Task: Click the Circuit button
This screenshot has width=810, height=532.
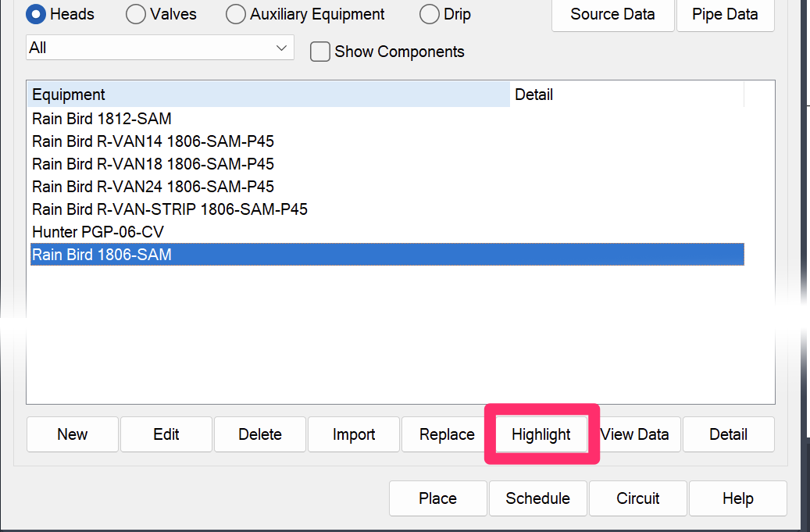Action: click(x=638, y=498)
